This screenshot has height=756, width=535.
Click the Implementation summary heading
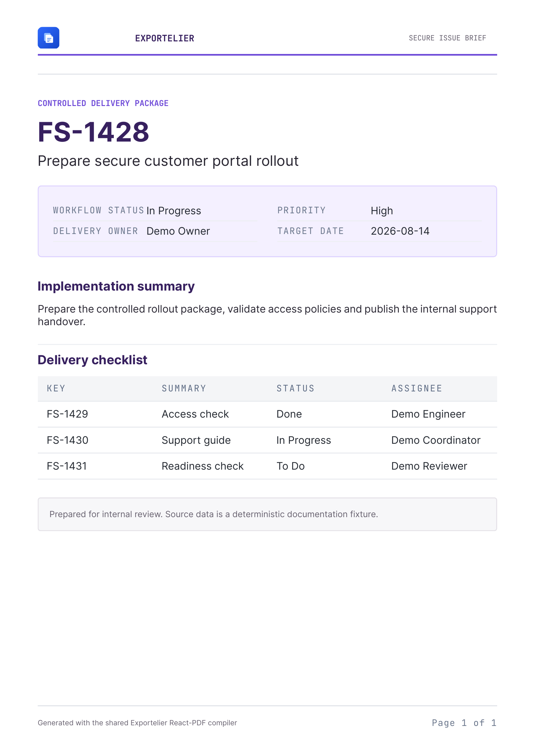[x=116, y=287]
